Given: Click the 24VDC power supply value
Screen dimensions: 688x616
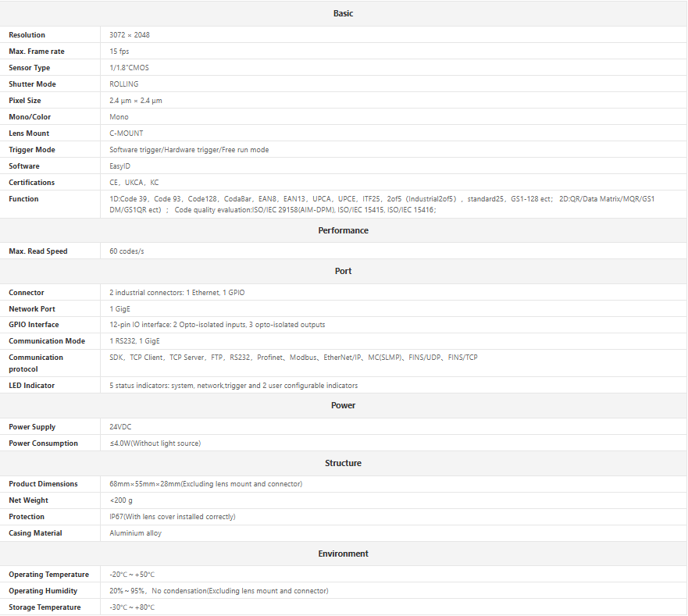Looking at the screenshot, I should pyautogui.click(x=120, y=427).
